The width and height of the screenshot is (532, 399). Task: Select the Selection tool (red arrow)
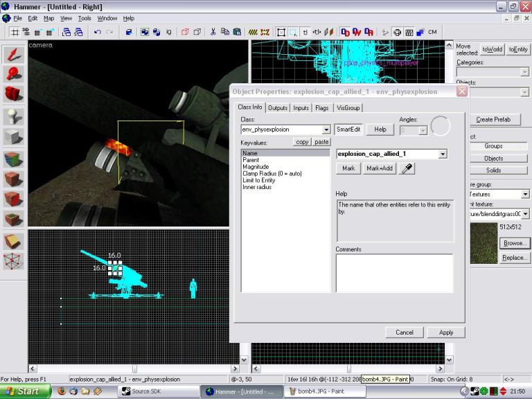click(x=13, y=55)
